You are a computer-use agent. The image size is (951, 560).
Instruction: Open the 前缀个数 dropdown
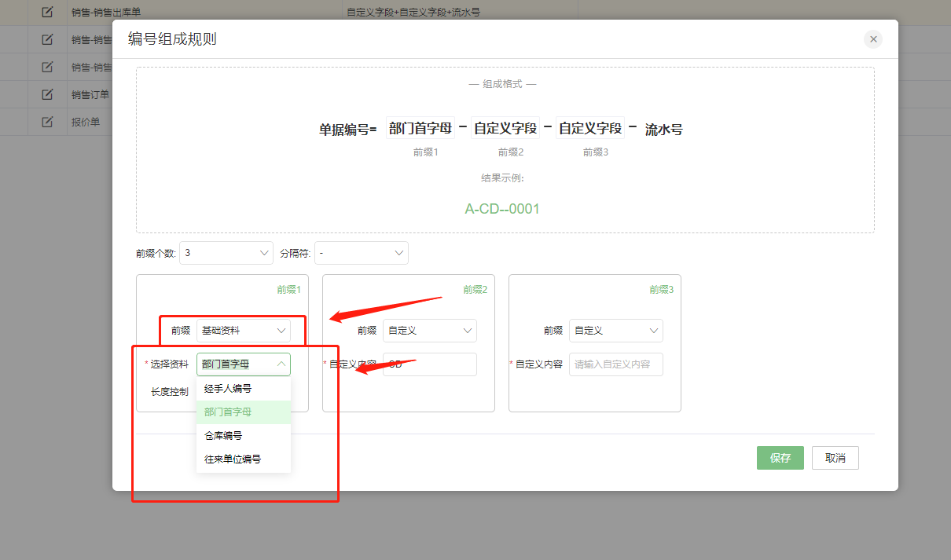(x=226, y=253)
